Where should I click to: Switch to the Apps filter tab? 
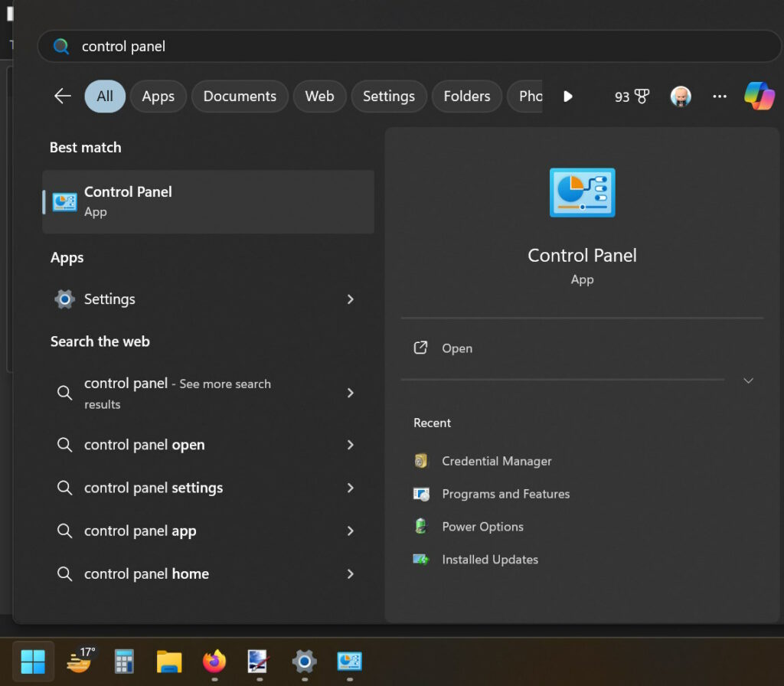(x=158, y=96)
